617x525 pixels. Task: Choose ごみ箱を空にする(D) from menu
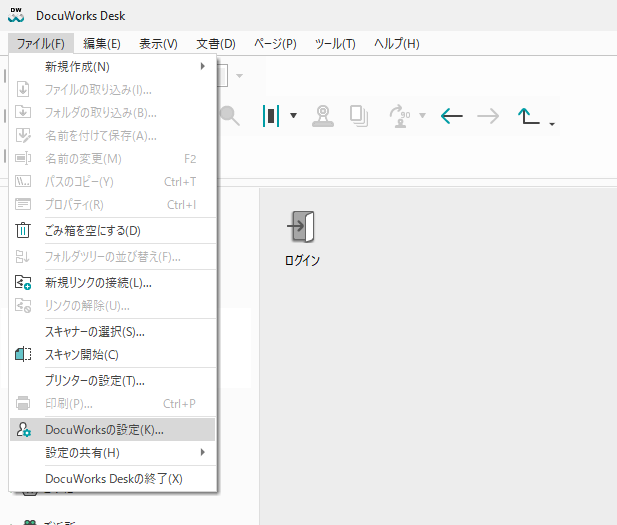click(x=113, y=231)
